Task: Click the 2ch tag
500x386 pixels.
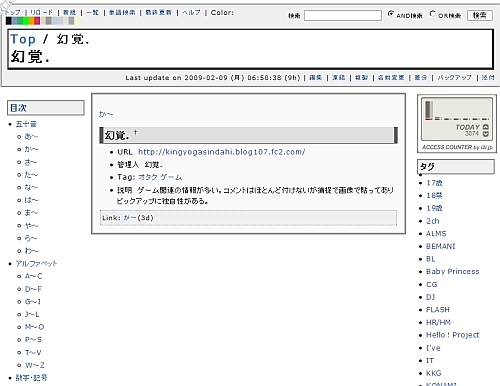Action: tap(433, 221)
